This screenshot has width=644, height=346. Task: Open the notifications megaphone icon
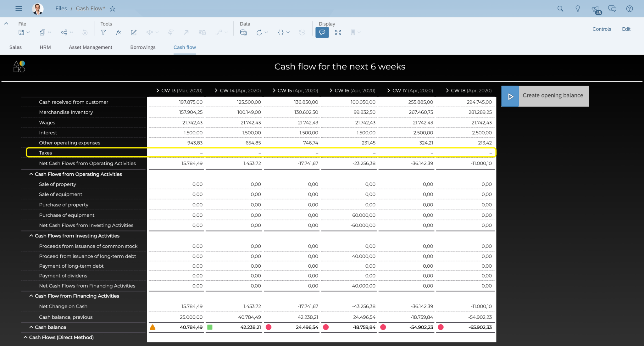[595, 9]
